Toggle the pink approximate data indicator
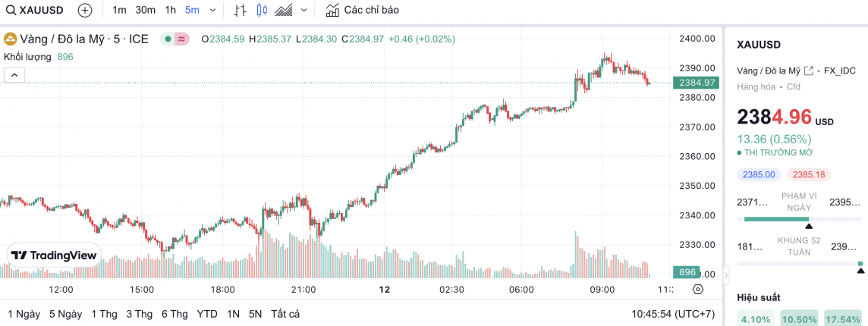Viewport: 868px width, 326px height. [x=182, y=39]
